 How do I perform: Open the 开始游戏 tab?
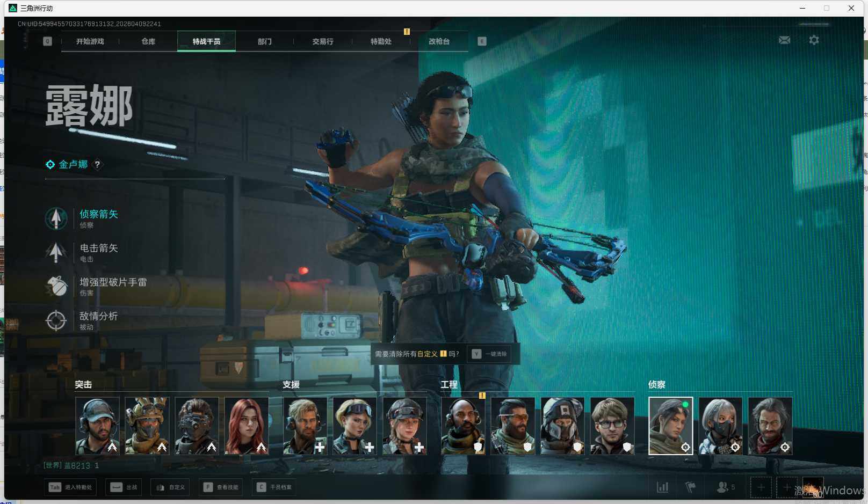[x=90, y=41]
